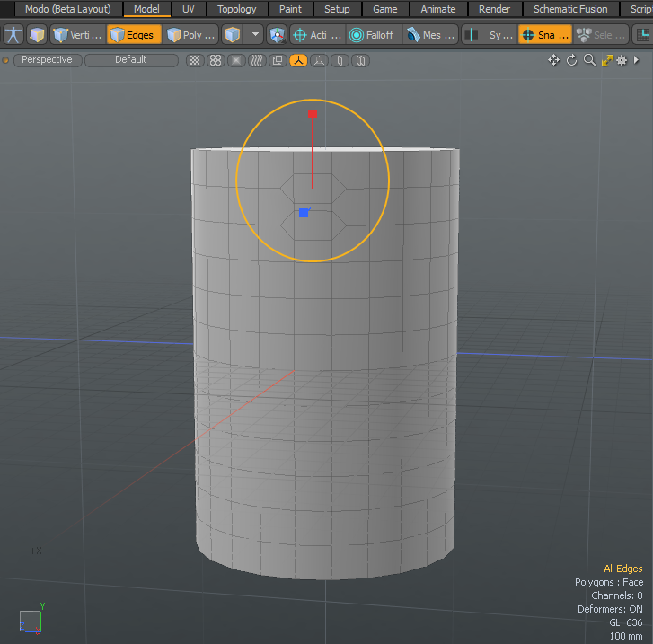653x644 pixels.
Task: Click the red Y-axis move handle
Action: (x=313, y=114)
